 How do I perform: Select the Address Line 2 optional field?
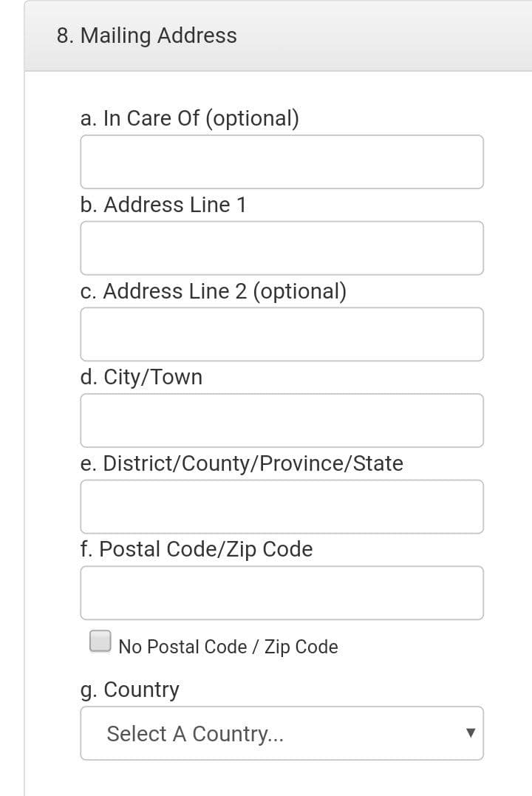click(282, 335)
